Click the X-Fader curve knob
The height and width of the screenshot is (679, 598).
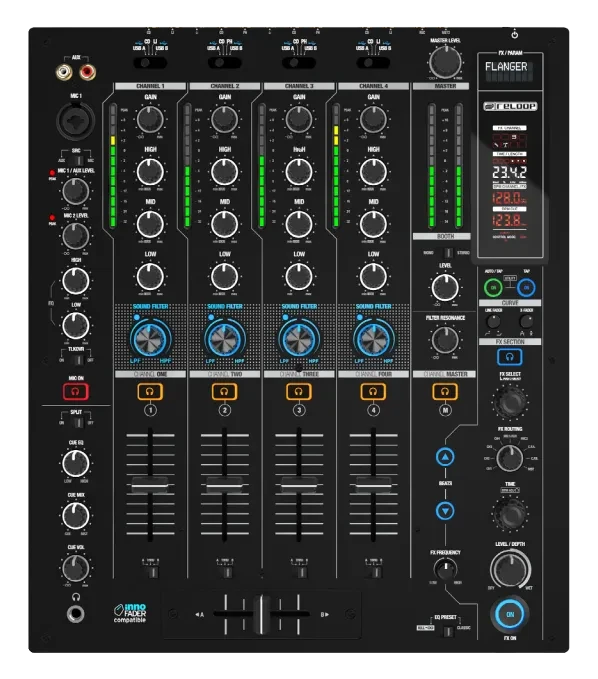pos(526,321)
